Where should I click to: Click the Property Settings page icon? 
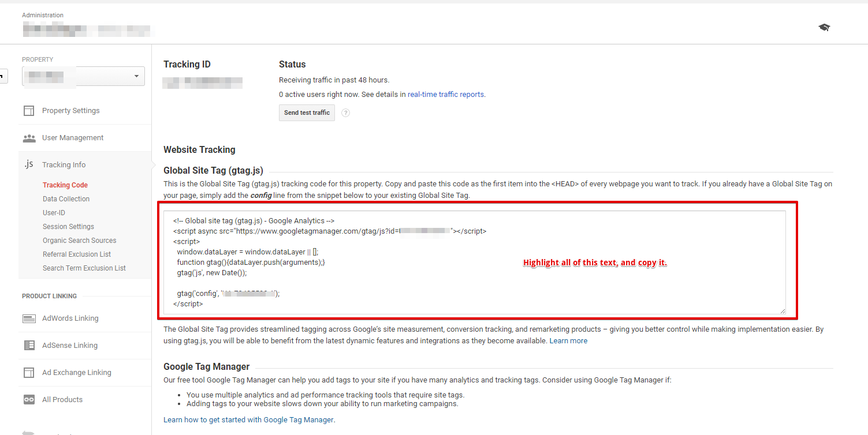click(x=29, y=111)
